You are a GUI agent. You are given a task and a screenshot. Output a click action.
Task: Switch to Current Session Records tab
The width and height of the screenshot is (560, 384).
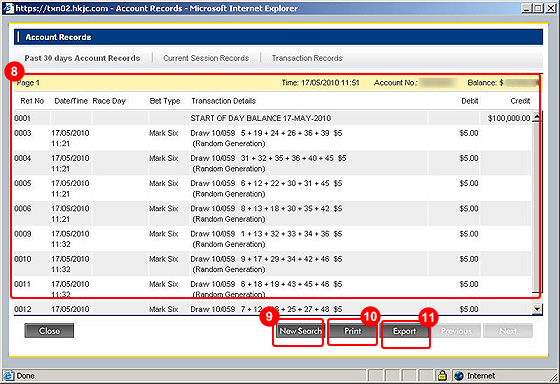[206, 58]
